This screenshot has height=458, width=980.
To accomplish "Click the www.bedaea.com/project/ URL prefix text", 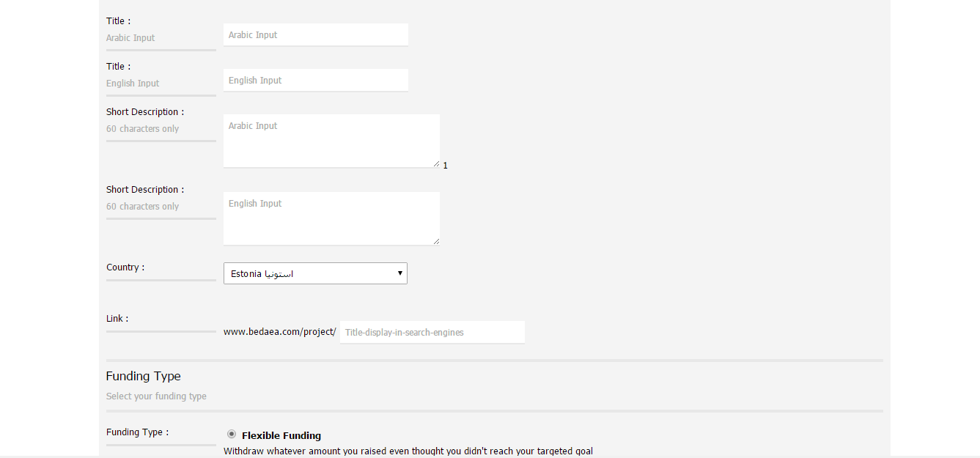I will coord(279,332).
